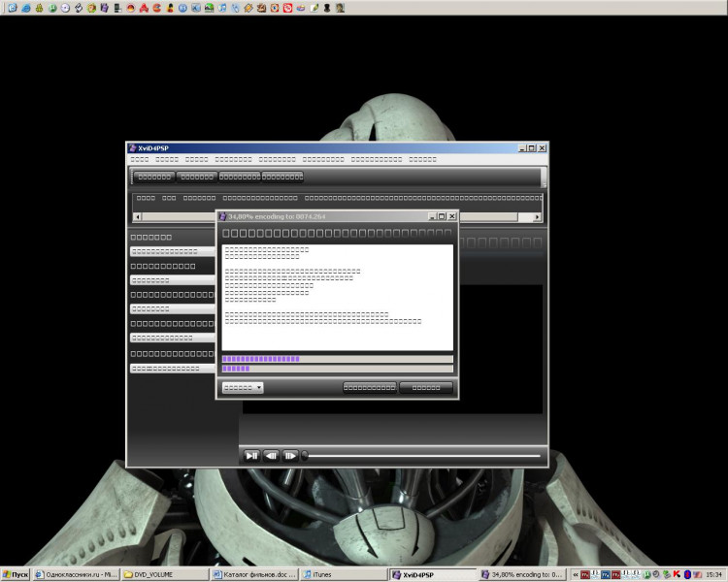
Task: Step forward with the next frame button
Action: click(290, 455)
